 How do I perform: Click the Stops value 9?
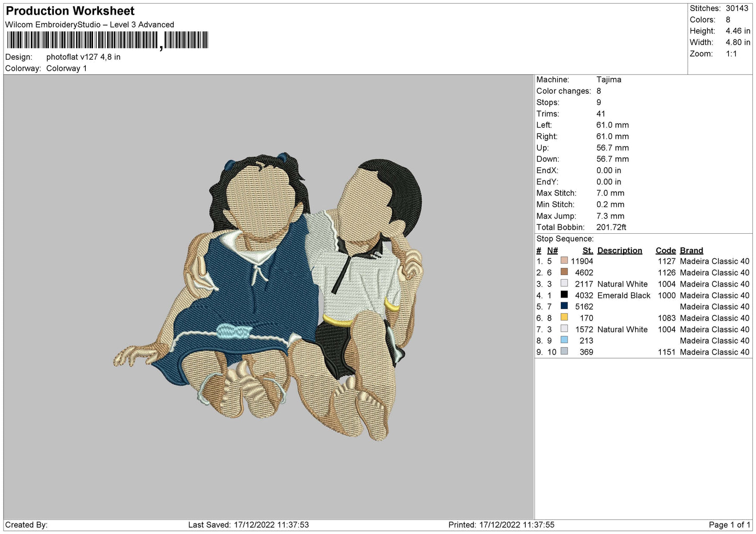click(x=599, y=103)
